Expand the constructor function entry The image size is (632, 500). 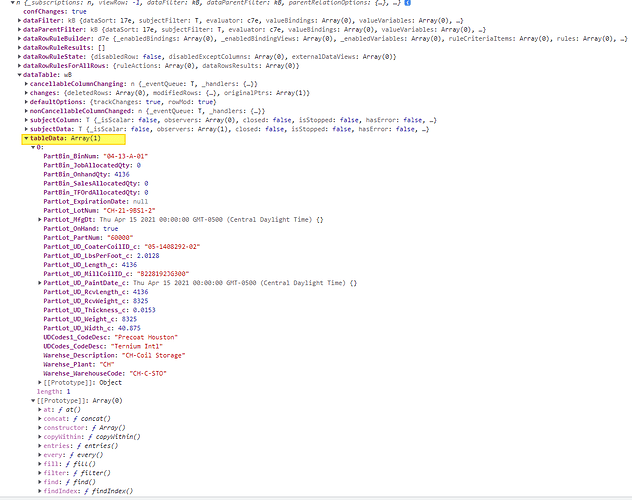coord(40,428)
